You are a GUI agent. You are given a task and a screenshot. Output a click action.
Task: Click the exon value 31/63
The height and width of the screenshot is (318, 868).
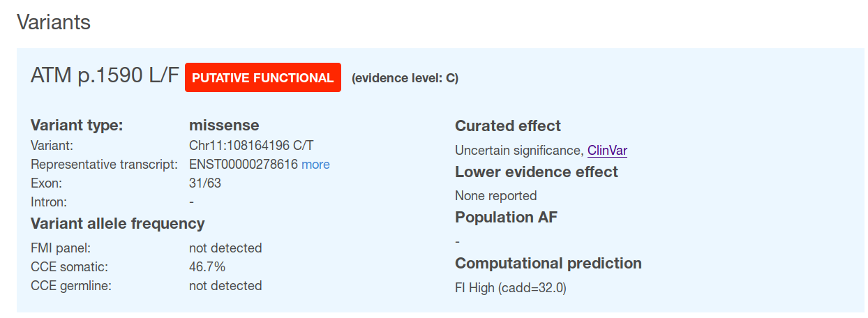205,183
